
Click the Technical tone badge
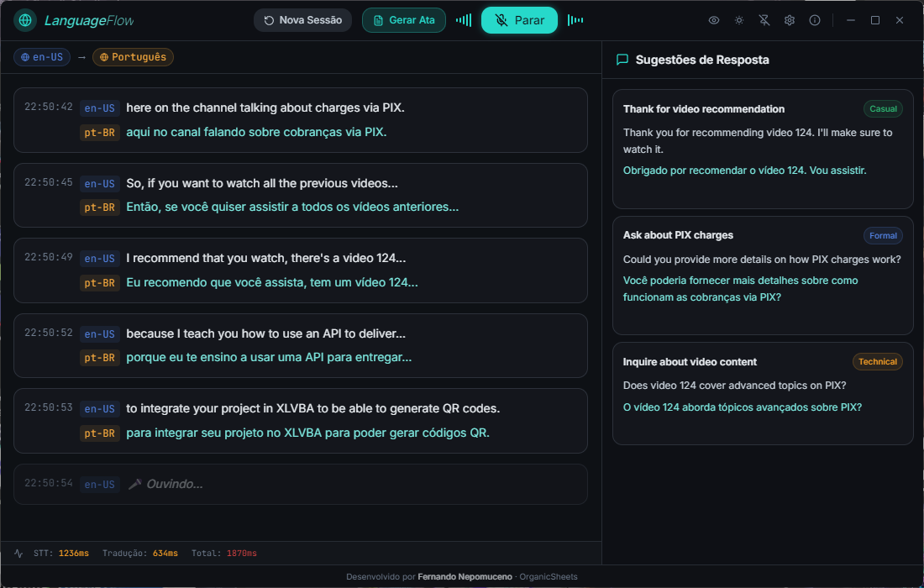click(878, 362)
